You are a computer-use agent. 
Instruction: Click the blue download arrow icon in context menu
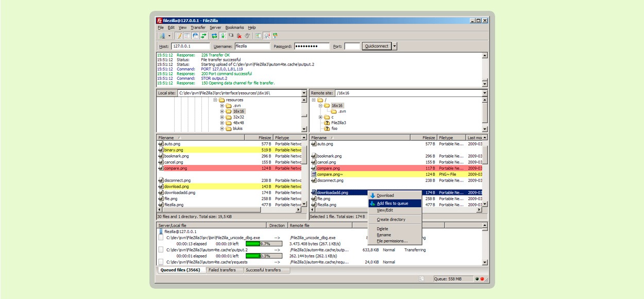pos(372,196)
